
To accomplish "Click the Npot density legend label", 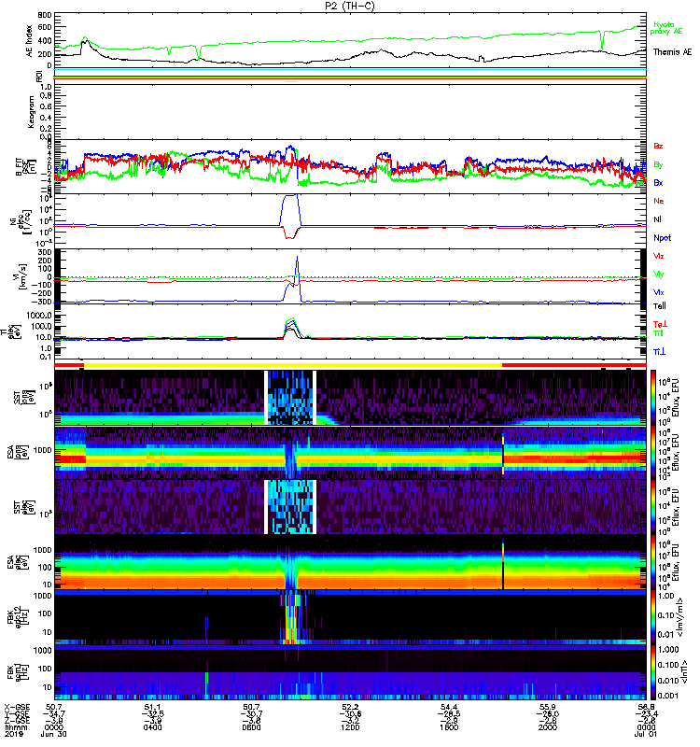I will click(x=661, y=237).
